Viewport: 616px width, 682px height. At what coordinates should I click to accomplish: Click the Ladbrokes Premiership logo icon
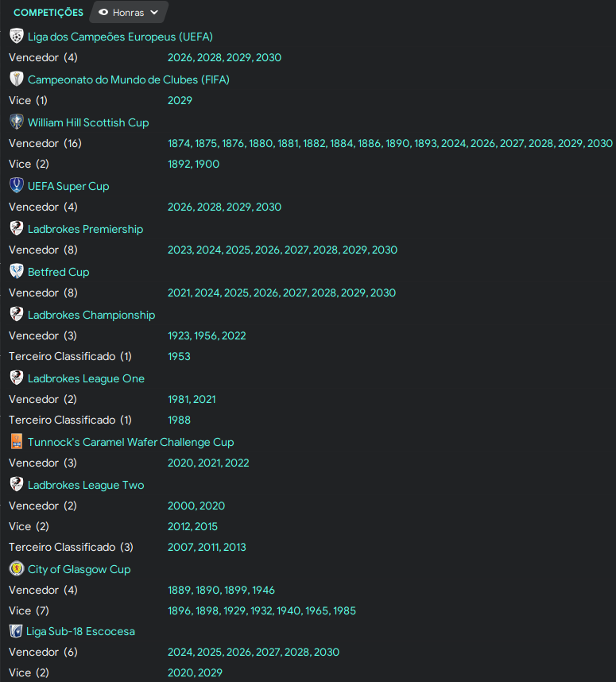point(17,229)
